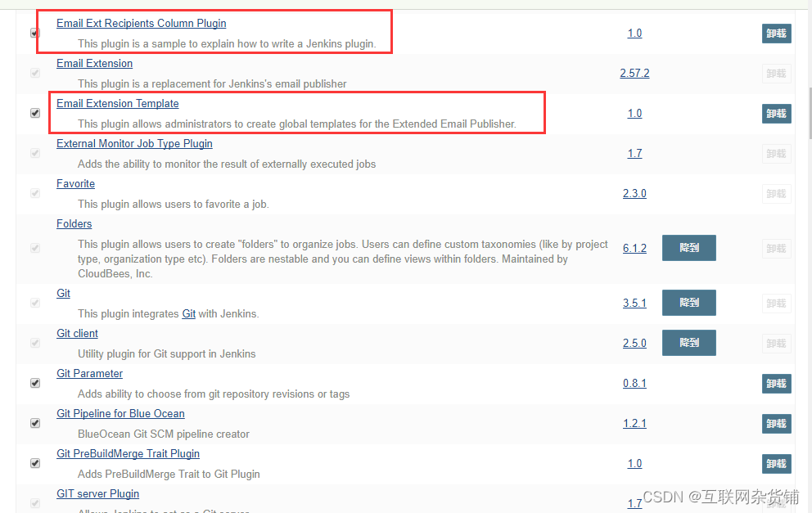Click version 1.0 of Email Ext Recipients Column
Image resolution: width=812 pixels, height=513 pixels.
click(635, 33)
